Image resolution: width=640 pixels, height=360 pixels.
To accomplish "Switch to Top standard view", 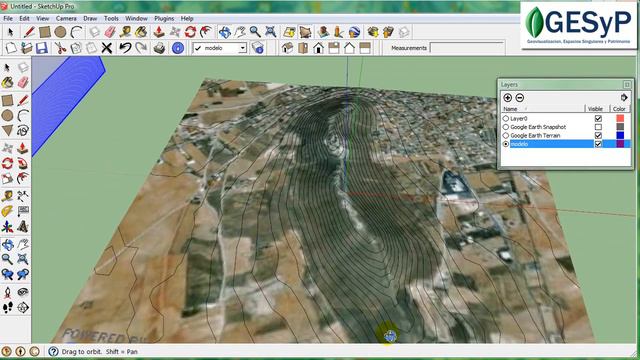I will [x=303, y=48].
